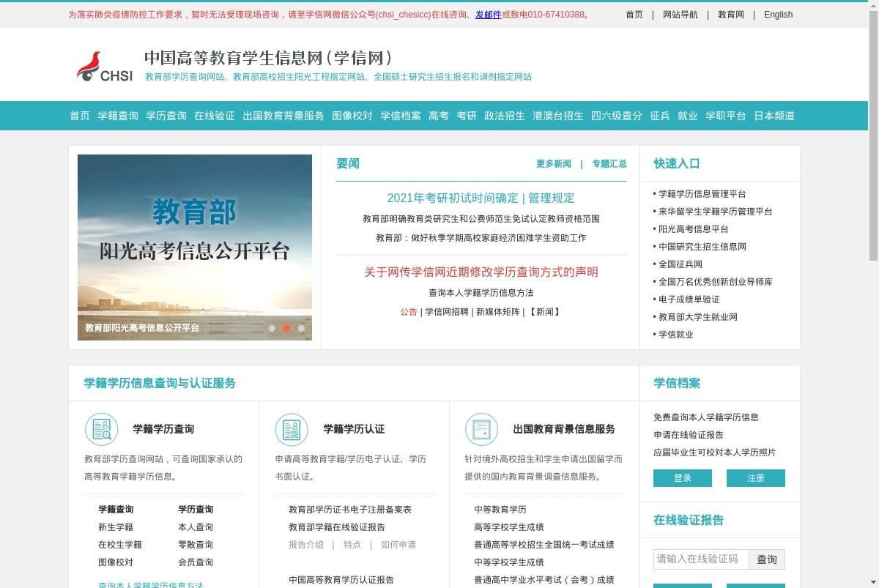Open the 日本频道 navigation item
This screenshot has height=588, width=879.
(774, 116)
